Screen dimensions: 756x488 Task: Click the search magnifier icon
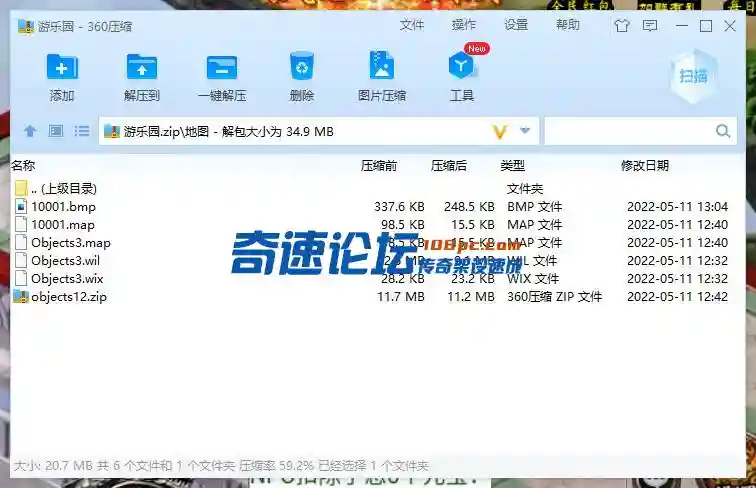click(723, 131)
